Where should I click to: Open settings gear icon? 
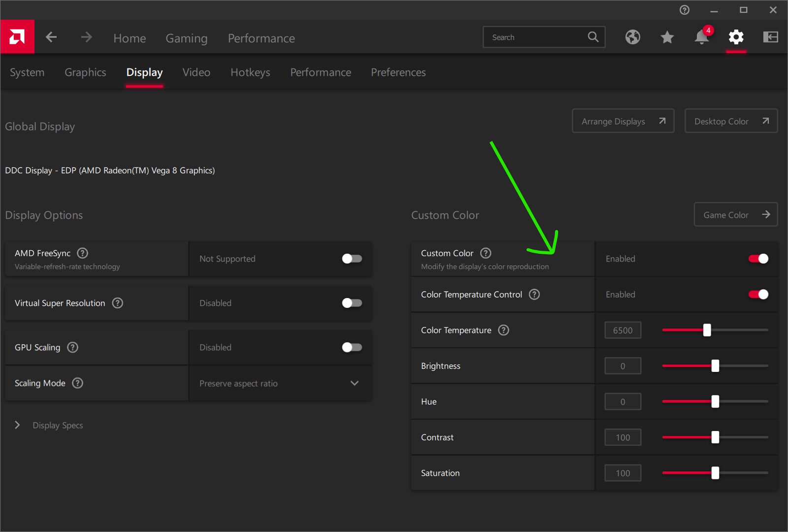point(736,37)
